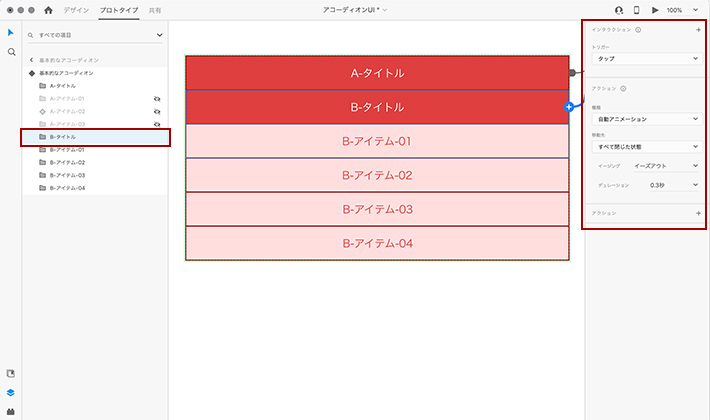Open the Libraries panel icon
The image size is (710, 420).
point(11,373)
